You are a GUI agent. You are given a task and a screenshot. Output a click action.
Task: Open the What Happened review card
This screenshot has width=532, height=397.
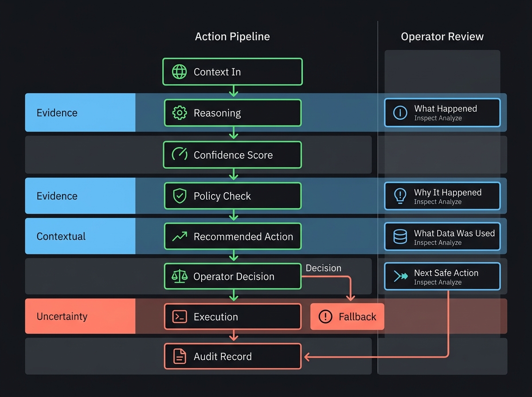click(442, 113)
